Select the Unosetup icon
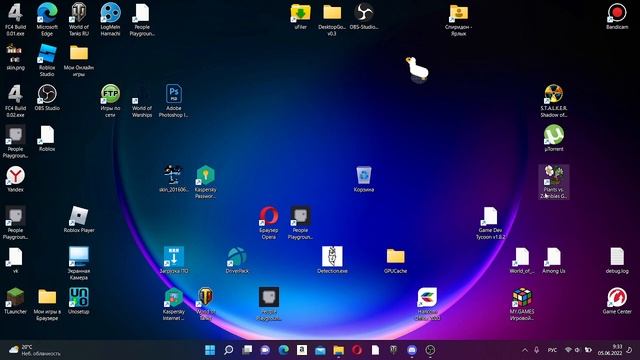Viewport: 640px width, 360px height. 79,300
